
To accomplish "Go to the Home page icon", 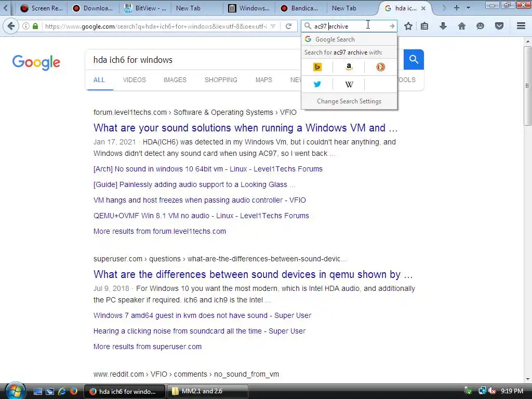I will pyautogui.click(x=462, y=26).
